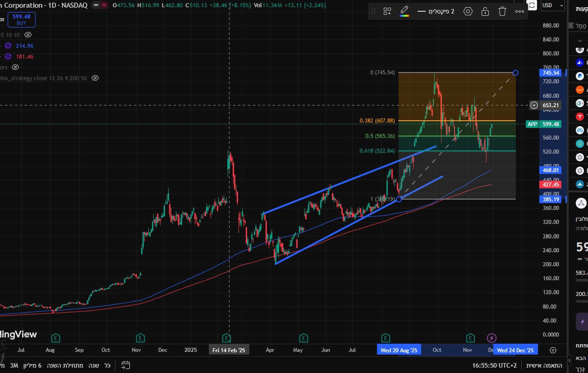The width and height of the screenshot is (588, 373).
Task: Click the blue 599.48 BUY button
Action: click(x=21, y=20)
